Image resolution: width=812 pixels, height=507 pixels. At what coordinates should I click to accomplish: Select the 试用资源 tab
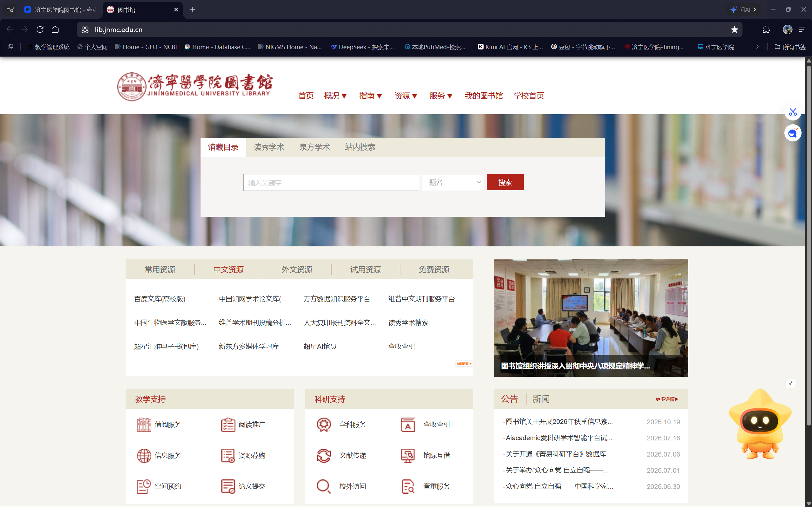pos(366,270)
